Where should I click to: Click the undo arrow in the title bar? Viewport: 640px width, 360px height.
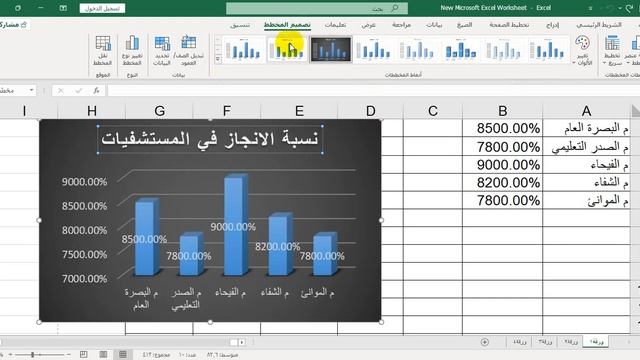coord(609,8)
